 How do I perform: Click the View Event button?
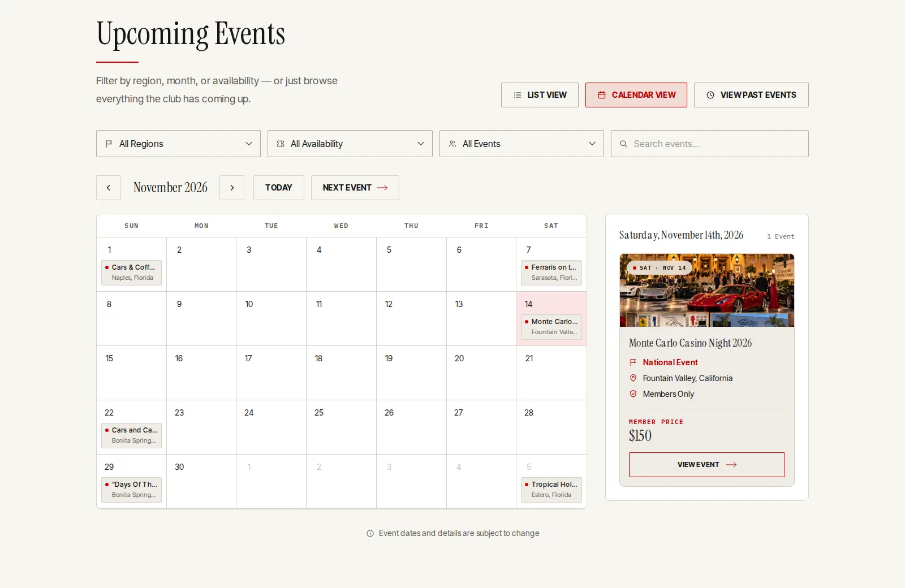[707, 465]
